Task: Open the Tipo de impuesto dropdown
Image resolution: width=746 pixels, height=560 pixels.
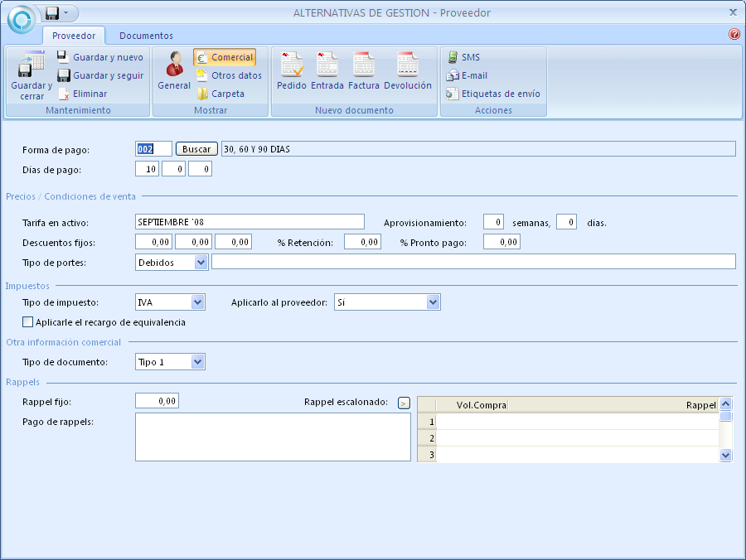Action: [x=197, y=302]
